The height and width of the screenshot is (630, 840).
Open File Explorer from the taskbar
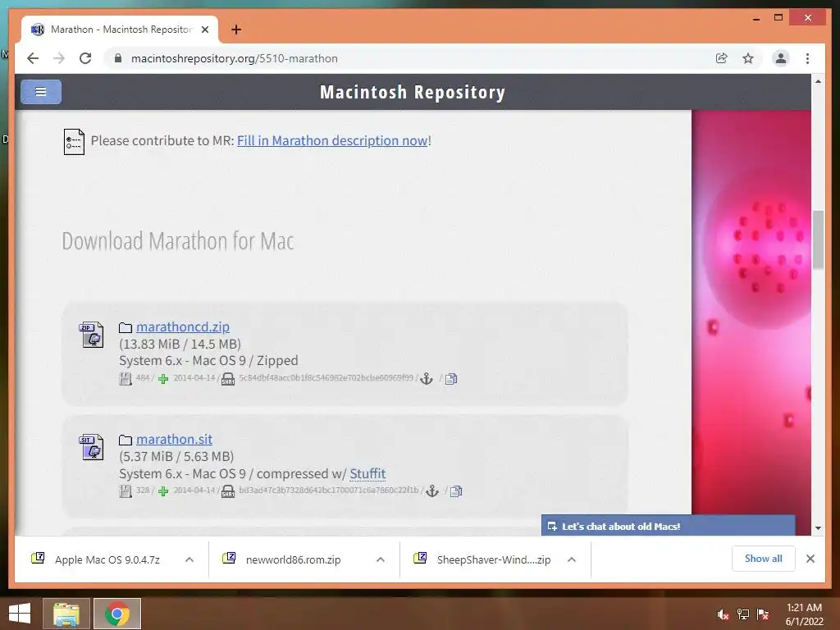click(66, 614)
